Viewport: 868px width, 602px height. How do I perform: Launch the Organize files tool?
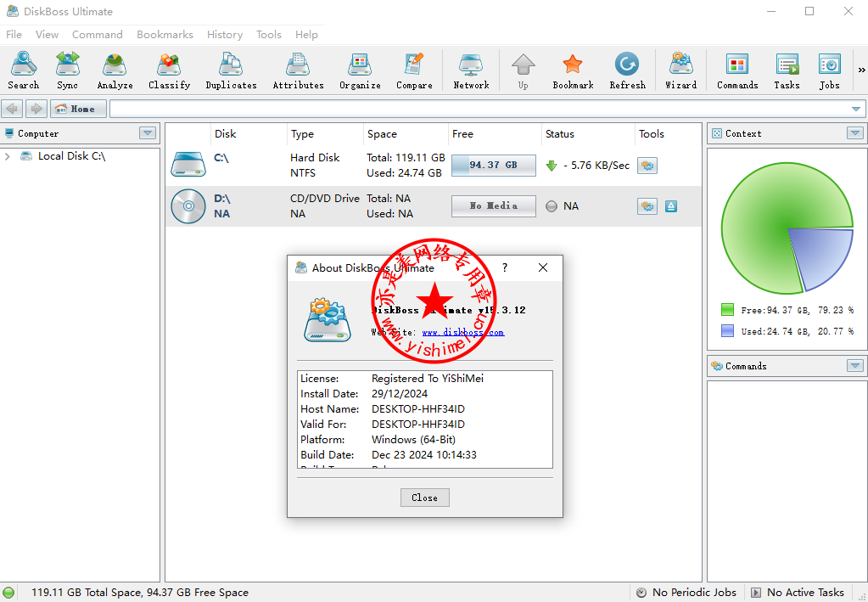coord(360,70)
